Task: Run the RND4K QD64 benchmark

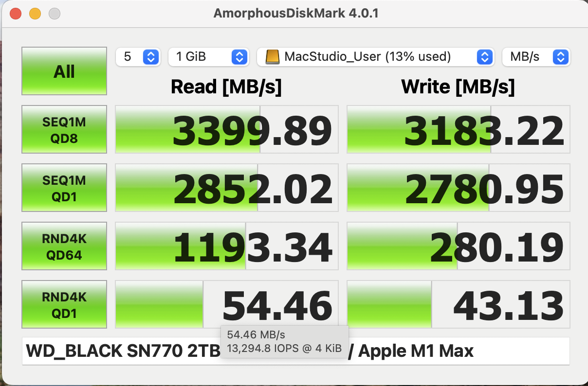Action: coord(64,246)
